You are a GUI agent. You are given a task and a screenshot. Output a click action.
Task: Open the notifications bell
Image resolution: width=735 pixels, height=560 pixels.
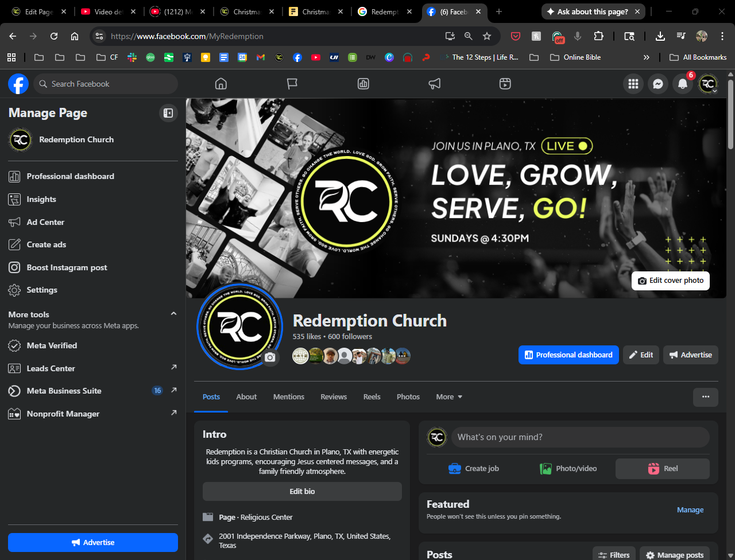coord(683,84)
